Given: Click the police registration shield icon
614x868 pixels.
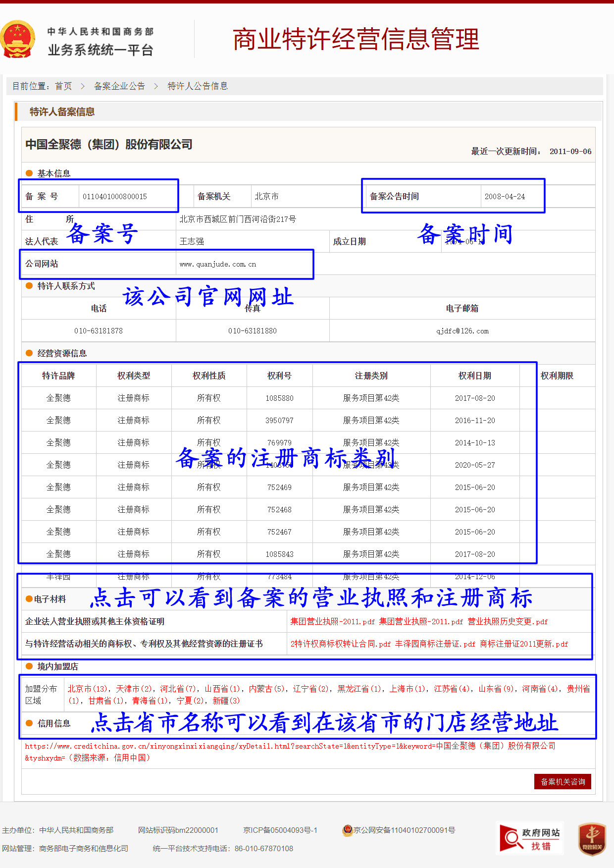Looking at the screenshot, I should [x=348, y=830].
